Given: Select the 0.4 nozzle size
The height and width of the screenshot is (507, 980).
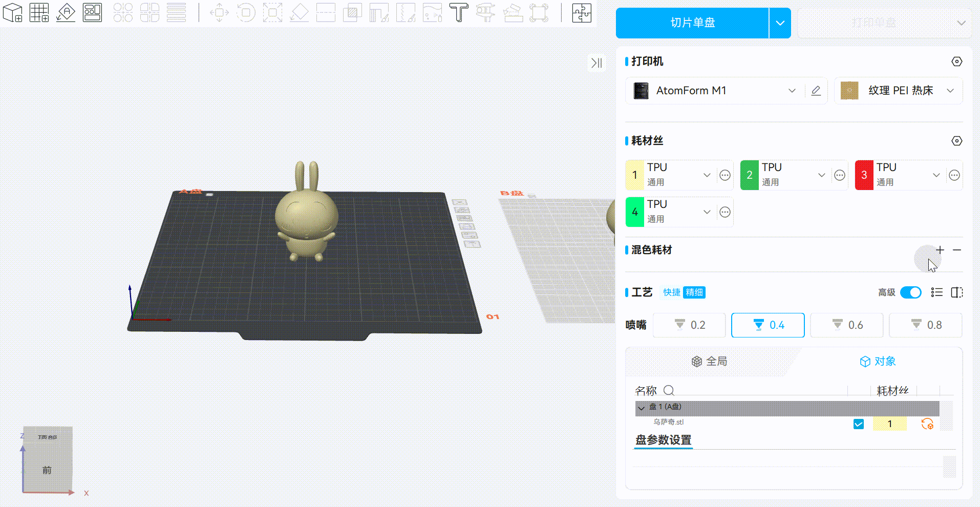Looking at the screenshot, I should [768, 325].
